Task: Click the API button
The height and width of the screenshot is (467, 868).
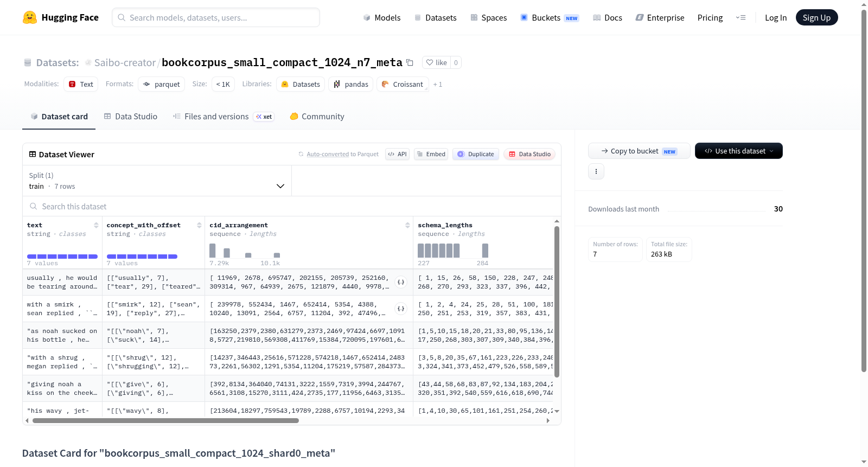Action: coord(397,154)
